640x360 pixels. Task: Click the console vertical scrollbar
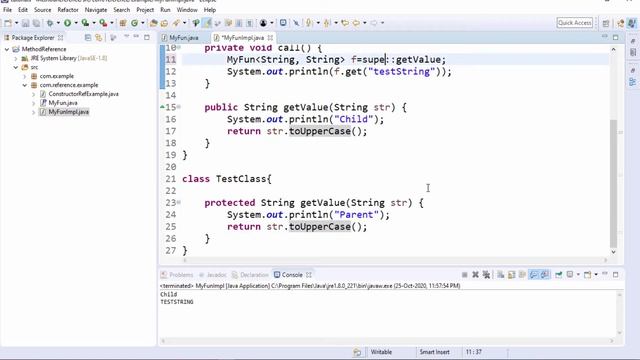tap(620, 314)
